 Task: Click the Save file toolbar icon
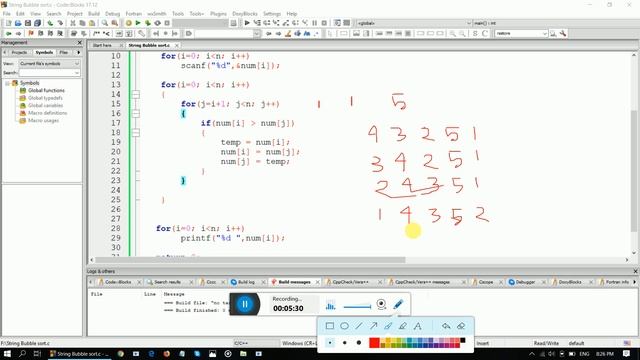tap(28, 23)
